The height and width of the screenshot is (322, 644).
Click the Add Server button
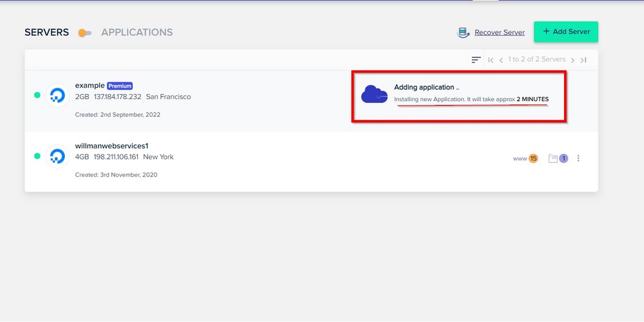[566, 32]
